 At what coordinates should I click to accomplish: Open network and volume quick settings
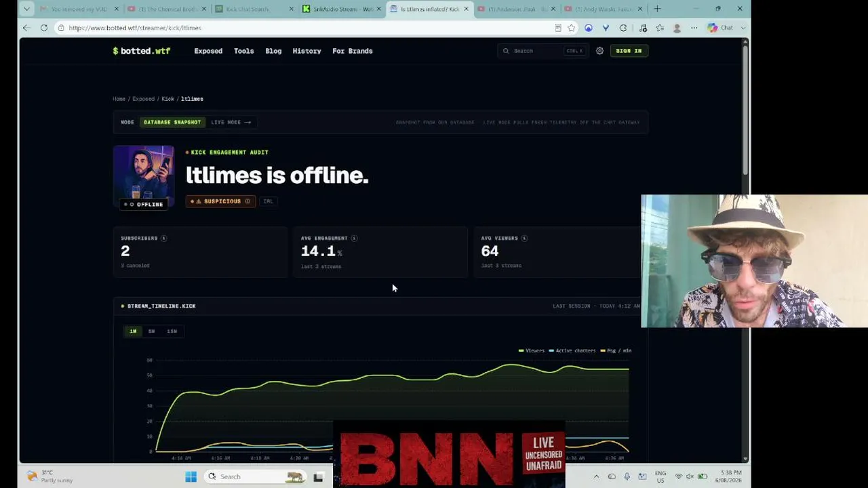pos(690,476)
